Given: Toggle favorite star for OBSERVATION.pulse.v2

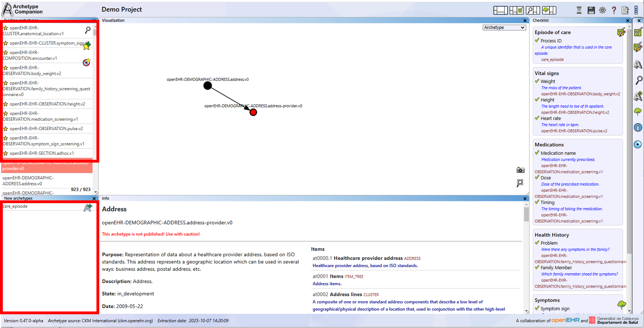Looking at the screenshot, I should coord(6,129).
